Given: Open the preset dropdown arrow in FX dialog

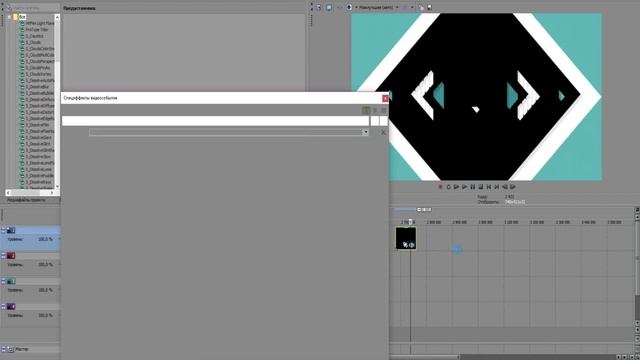Looking at the screenshot, I should [366, 132].
